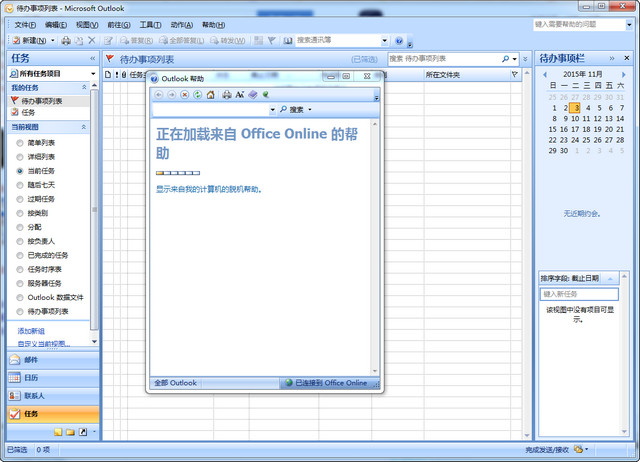This screenshot has height=462, width=640.
Task: Click the Address Book icon in main toolbar
Action: [x=287, y=40]
